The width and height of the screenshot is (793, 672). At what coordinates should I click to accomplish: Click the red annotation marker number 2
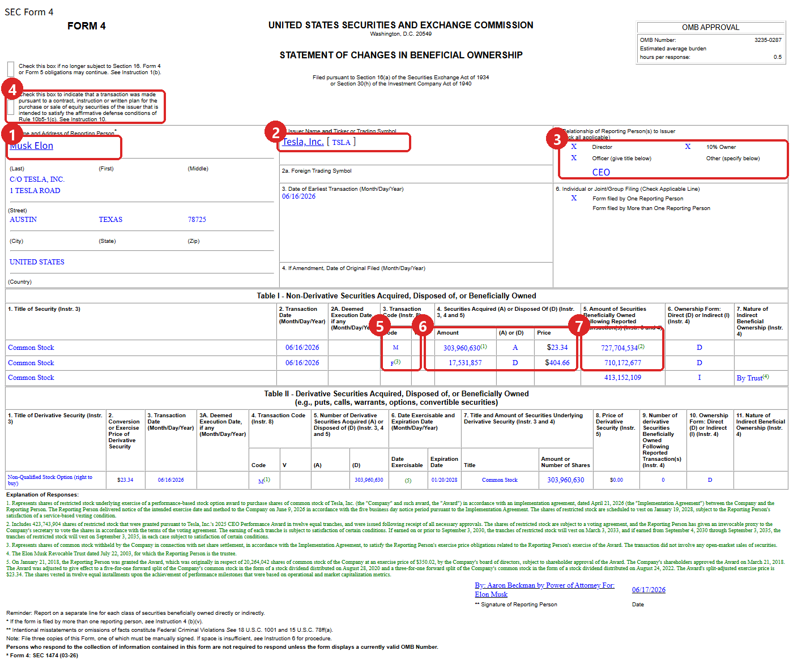[x=276, y=132]
